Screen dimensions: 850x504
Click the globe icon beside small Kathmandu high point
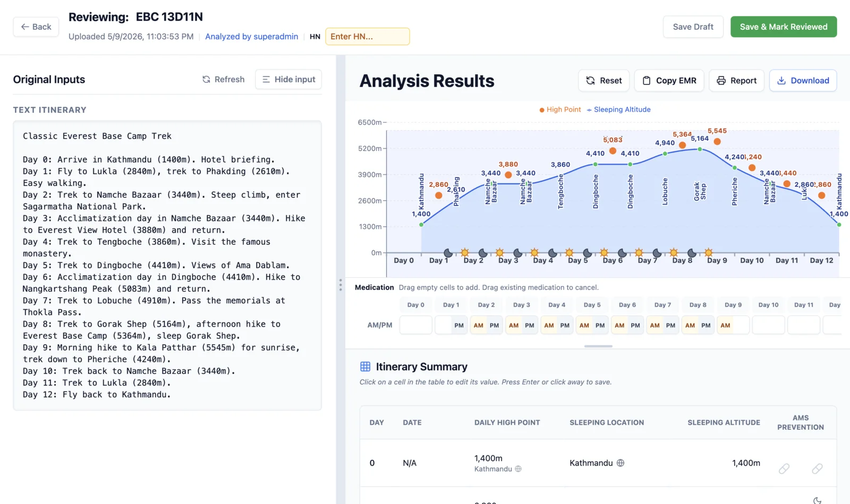click(x=518, y=469)
